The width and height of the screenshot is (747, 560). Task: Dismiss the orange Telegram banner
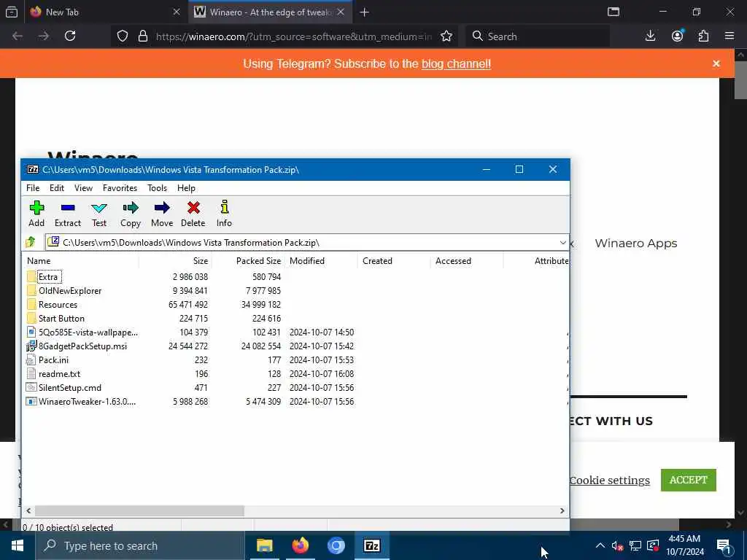(716, 63)
